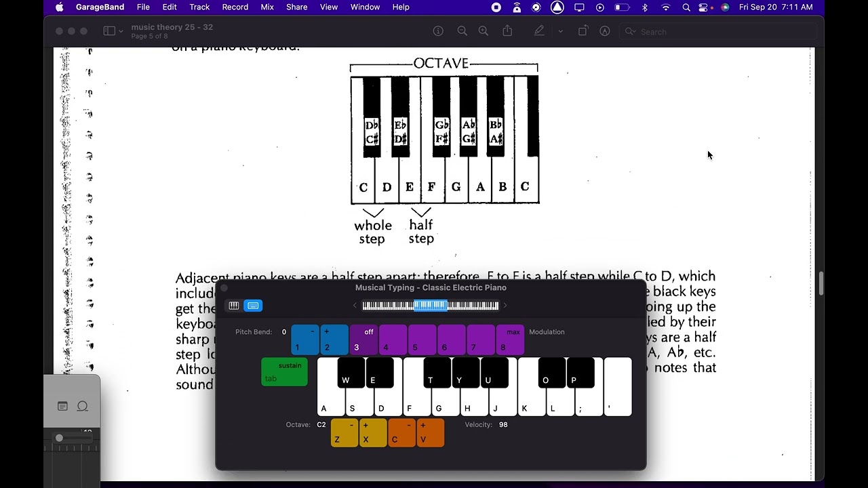Open the Mix menu
This screenshot has width=868, height=488.
(x=267, y=7)
